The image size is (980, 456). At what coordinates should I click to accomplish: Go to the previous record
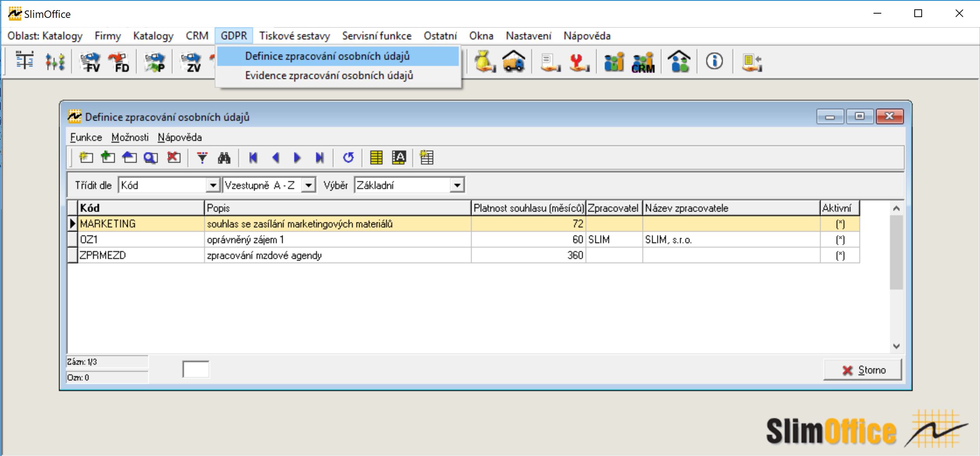pos(276,157)
